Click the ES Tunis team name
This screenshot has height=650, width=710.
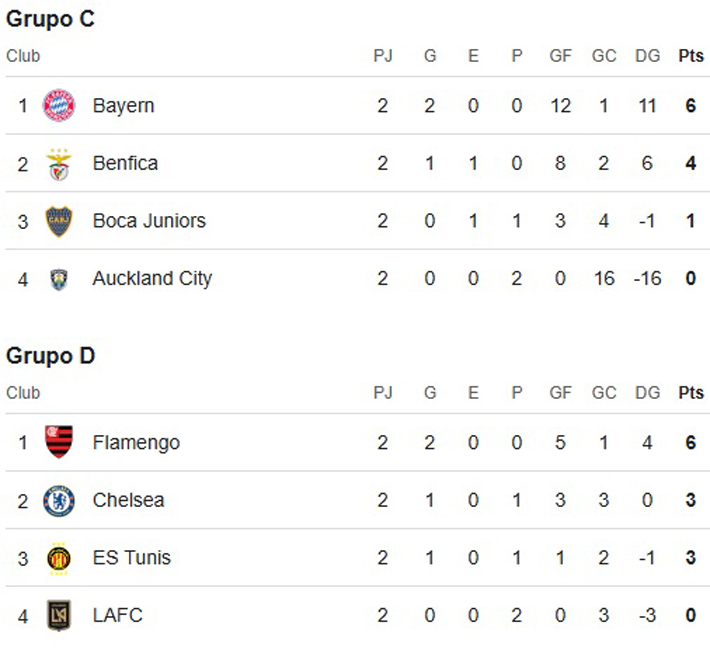[x=132, y=558]
